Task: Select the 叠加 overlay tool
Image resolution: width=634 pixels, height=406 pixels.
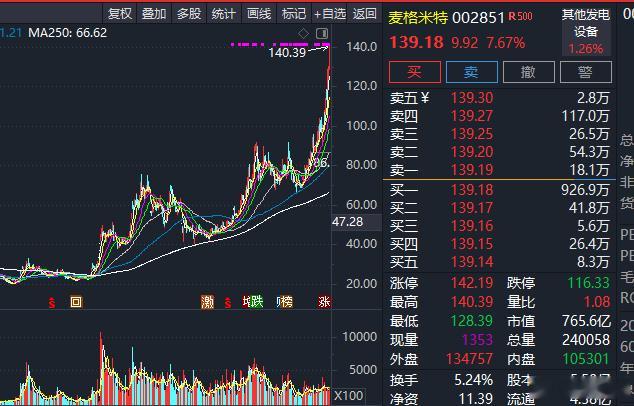Action: pos(154,14)
